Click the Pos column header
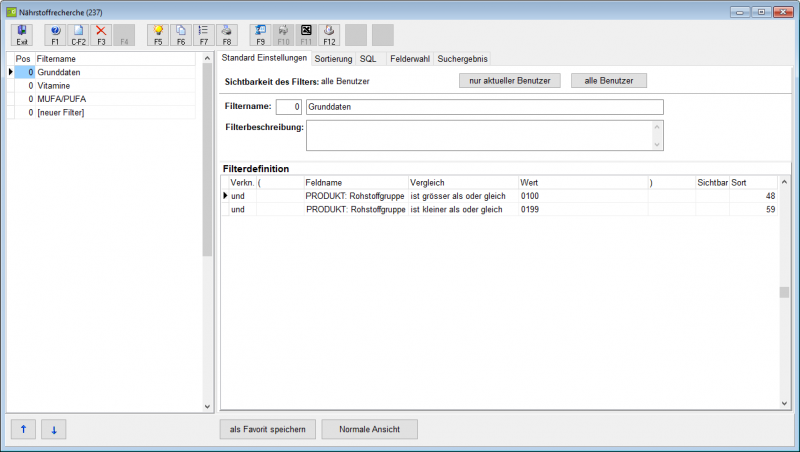800x452 pixels. [24, 59]
